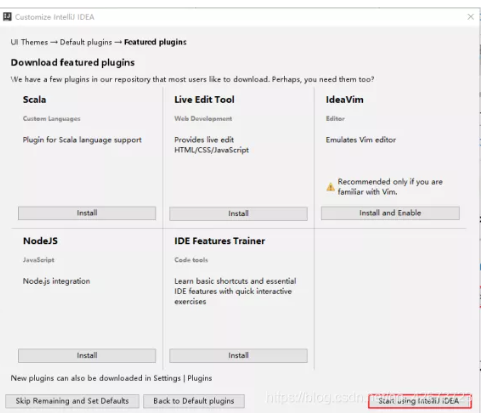Screen dimensions: 487x418
Task: Click the IdeaVim warning triangle icon
Action: click(x=330, y=187)
